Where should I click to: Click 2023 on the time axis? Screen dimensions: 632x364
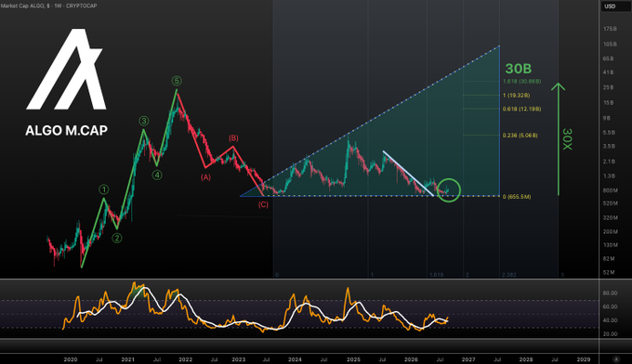pyautogui.click(x=239, y=359)
